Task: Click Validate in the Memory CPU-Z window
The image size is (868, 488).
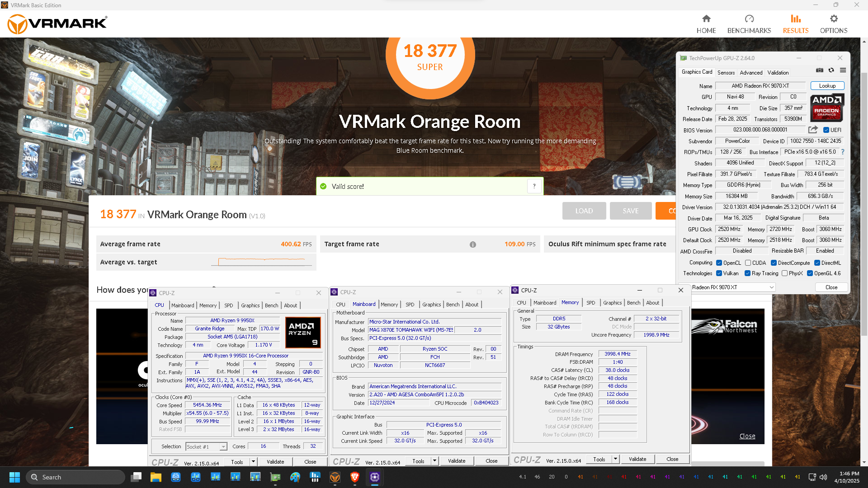Action: 637,459
